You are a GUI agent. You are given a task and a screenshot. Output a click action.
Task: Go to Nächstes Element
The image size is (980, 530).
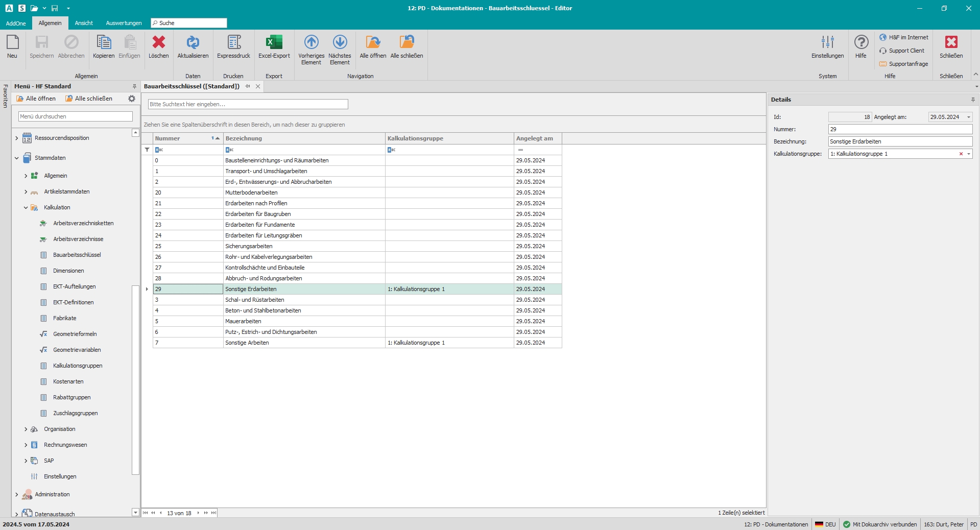pyautogui.click(x=340, y=43)
